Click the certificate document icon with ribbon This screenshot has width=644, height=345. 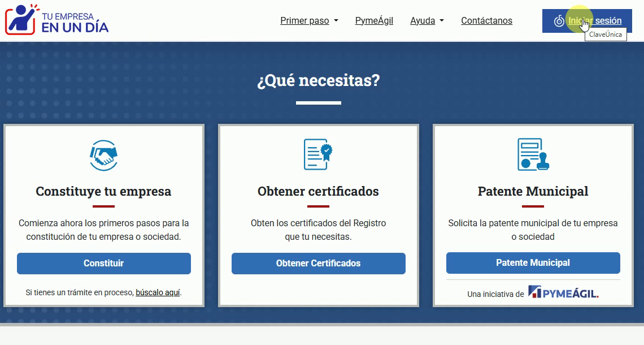point(318,154)
